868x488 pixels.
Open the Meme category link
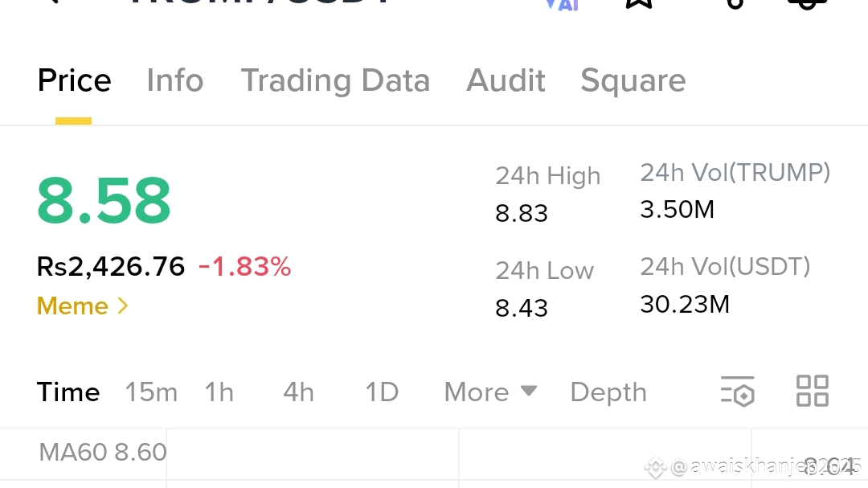pos(72,306)
